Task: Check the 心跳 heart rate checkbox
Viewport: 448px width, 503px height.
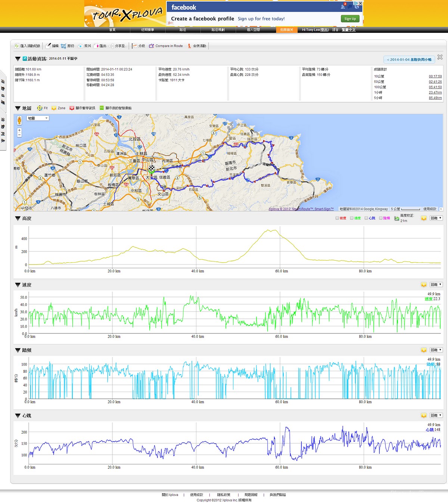Action: click(x=366, y=218)
